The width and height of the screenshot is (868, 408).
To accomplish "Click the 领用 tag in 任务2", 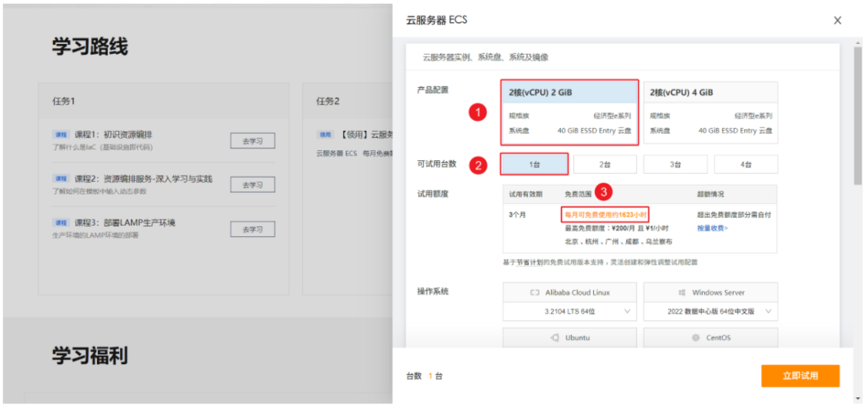I will [x=325, y=135].
